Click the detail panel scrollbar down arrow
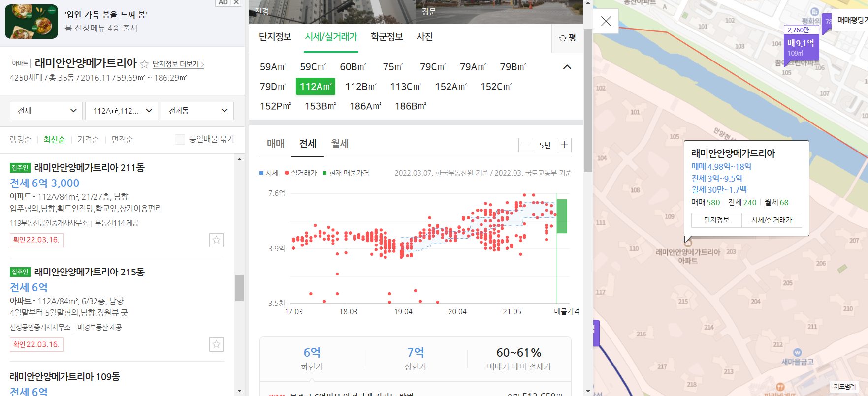Screen dimensions: 868x396 tap(588, 392)
